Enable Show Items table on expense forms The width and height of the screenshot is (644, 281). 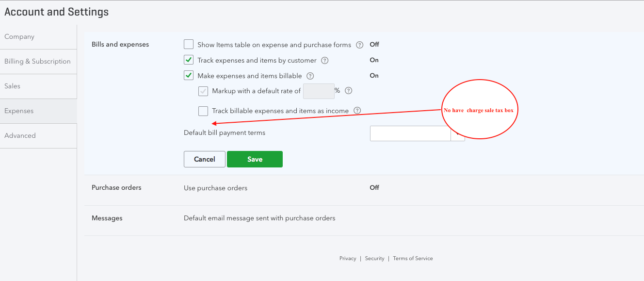click(x=188, y=44)
